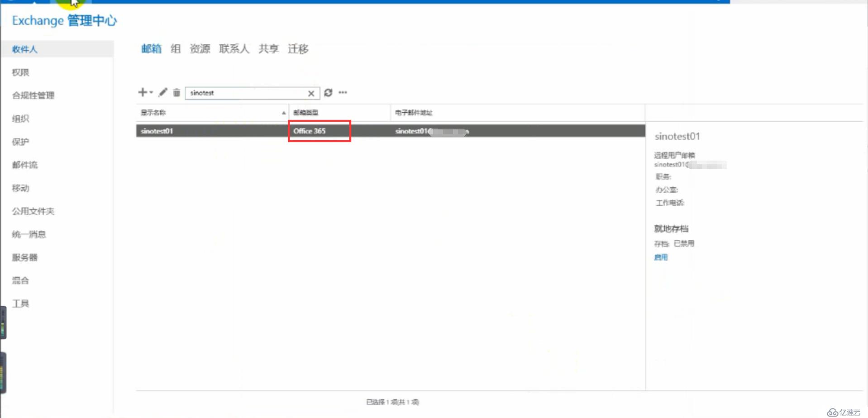Open 权限 in the left navigation
This screenshot has width=868, height=418.
point(20,72)
